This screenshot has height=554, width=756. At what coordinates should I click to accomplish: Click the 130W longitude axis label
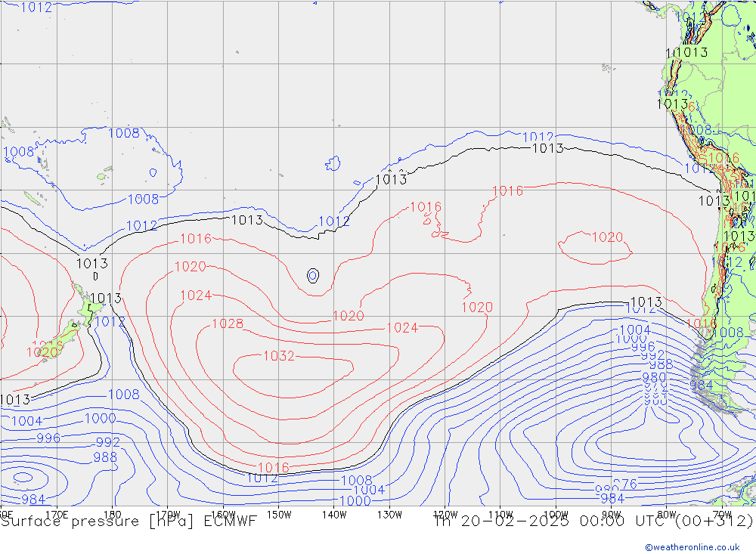(x=389, y=515)
